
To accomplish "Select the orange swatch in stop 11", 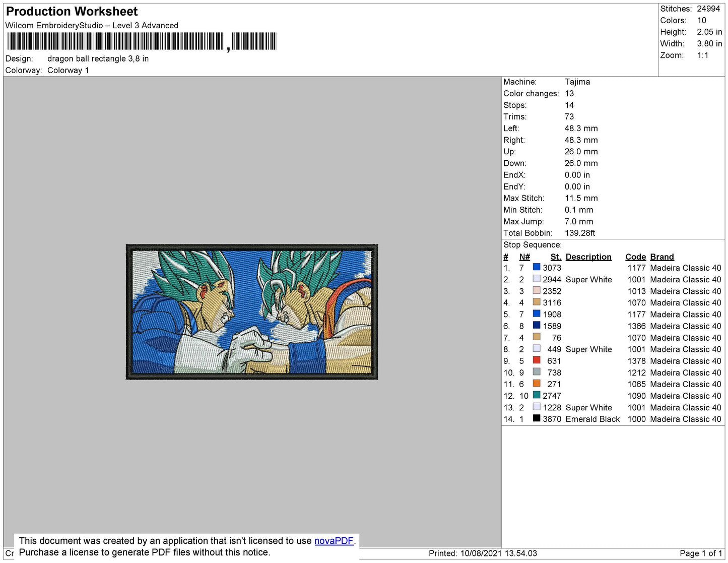I will click(537, 383).
